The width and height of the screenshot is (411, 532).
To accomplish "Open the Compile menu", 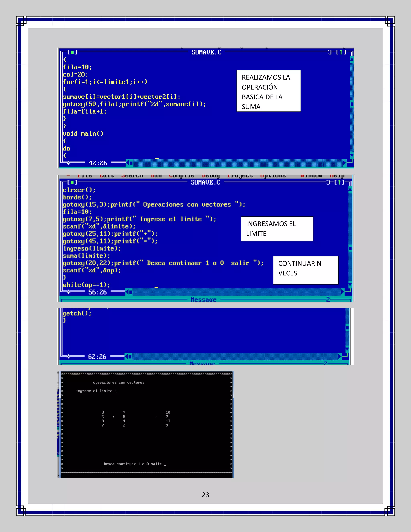I will [x=181, y=176].
